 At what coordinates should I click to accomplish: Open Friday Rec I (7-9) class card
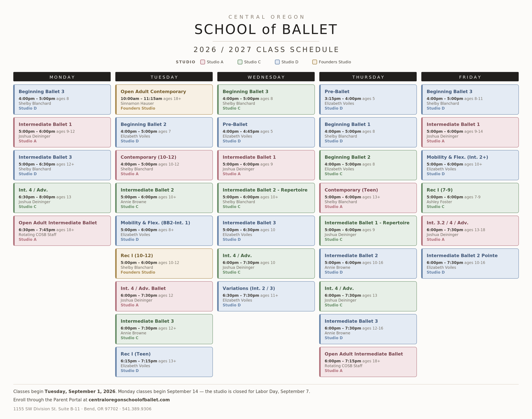point(470,198)
